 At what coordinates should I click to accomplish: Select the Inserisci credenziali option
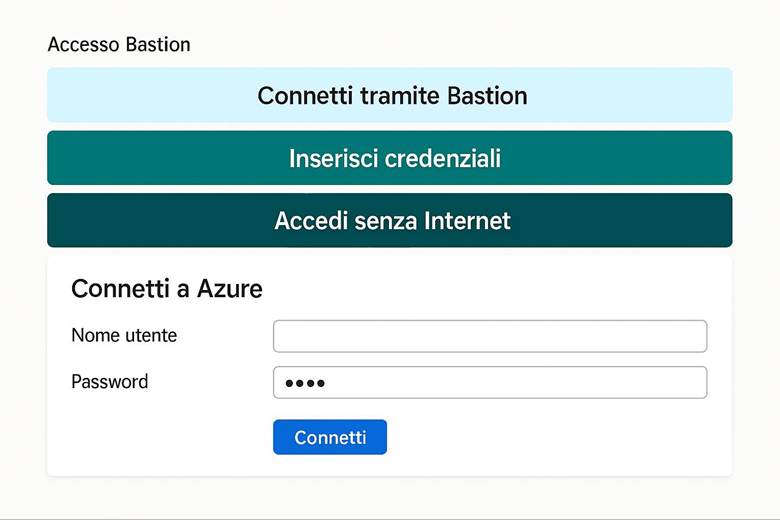tap(390, 159)
